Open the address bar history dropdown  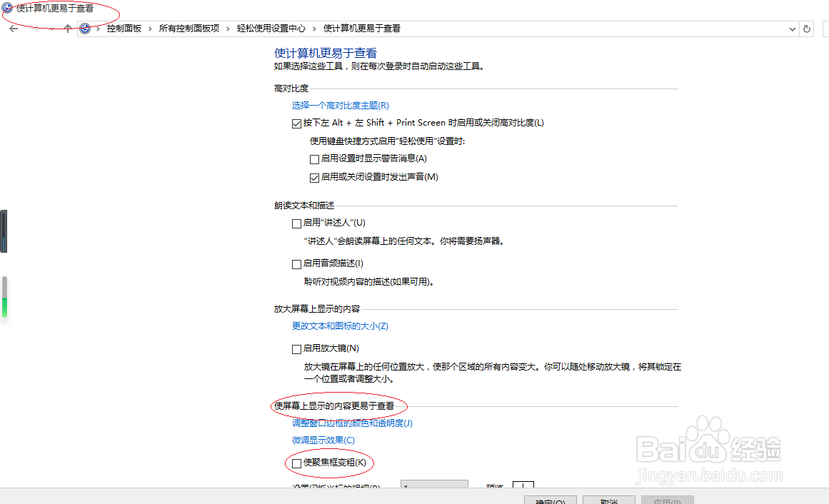793,29
